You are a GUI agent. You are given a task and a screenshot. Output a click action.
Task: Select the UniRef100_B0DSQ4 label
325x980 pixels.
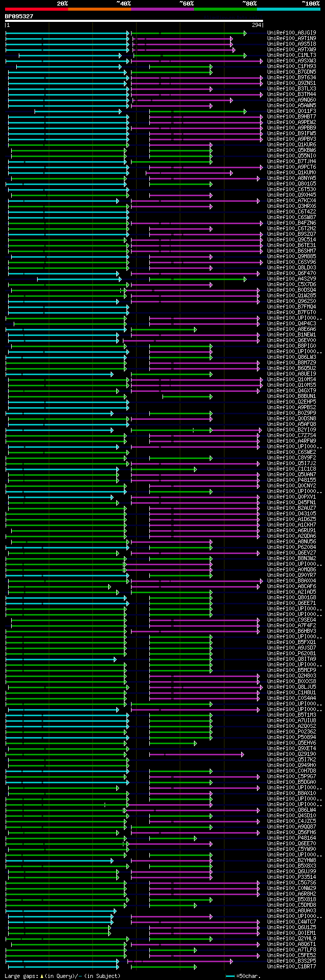coord(291,290)
